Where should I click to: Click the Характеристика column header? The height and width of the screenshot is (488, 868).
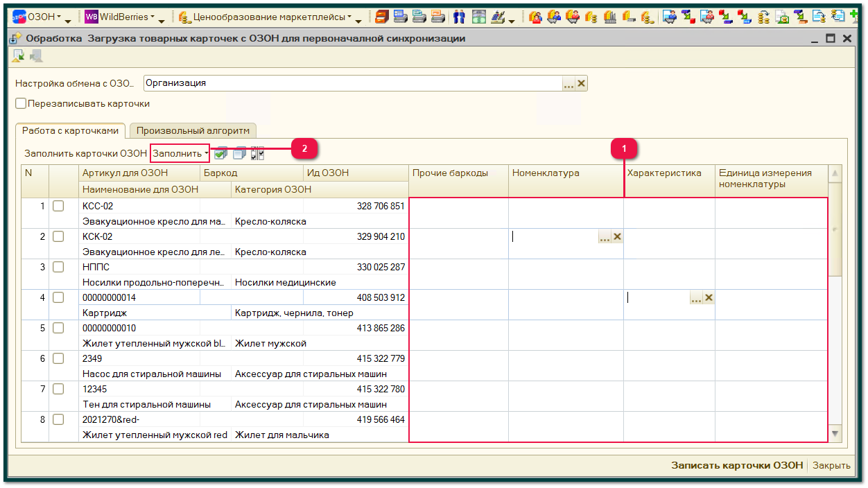[669, 181]
